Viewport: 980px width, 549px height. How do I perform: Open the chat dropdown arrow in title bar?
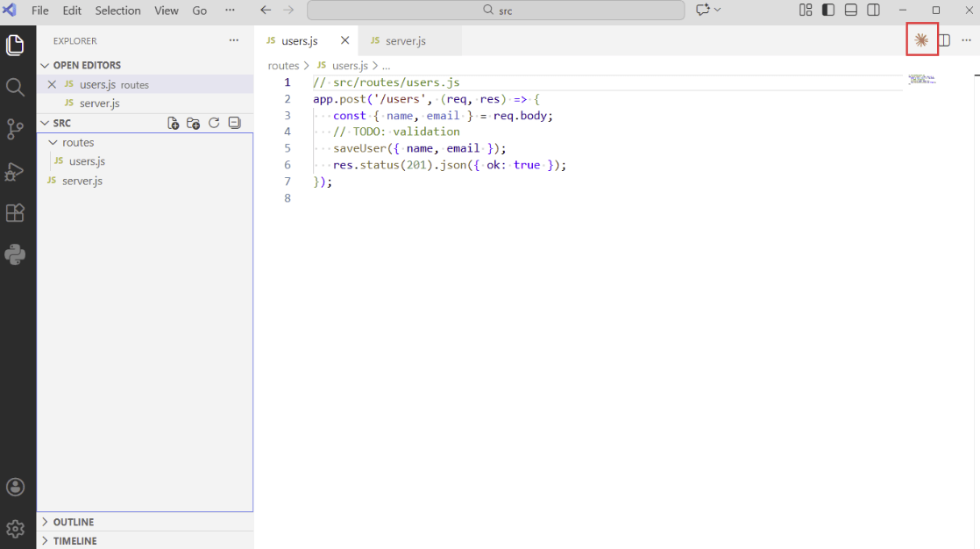718,11
